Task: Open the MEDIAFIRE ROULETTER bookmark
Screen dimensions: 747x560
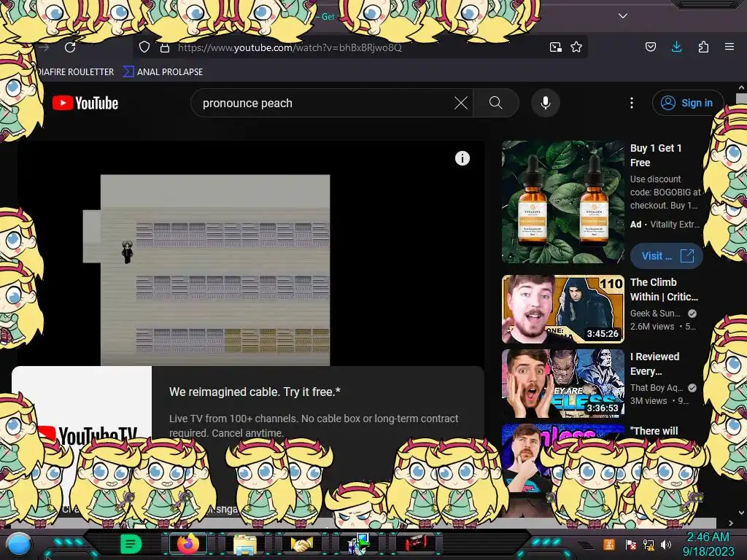Action: click(75, 72)
